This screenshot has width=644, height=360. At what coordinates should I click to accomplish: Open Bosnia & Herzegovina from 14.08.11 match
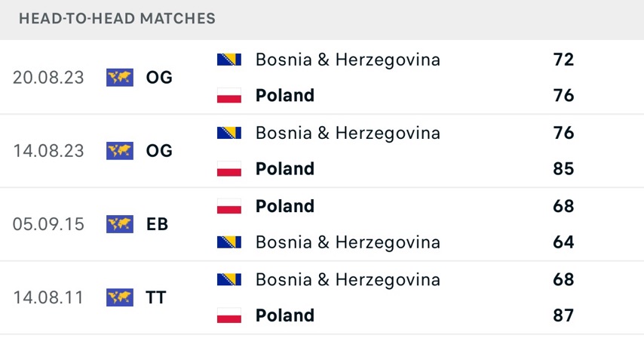click(348, 280)
